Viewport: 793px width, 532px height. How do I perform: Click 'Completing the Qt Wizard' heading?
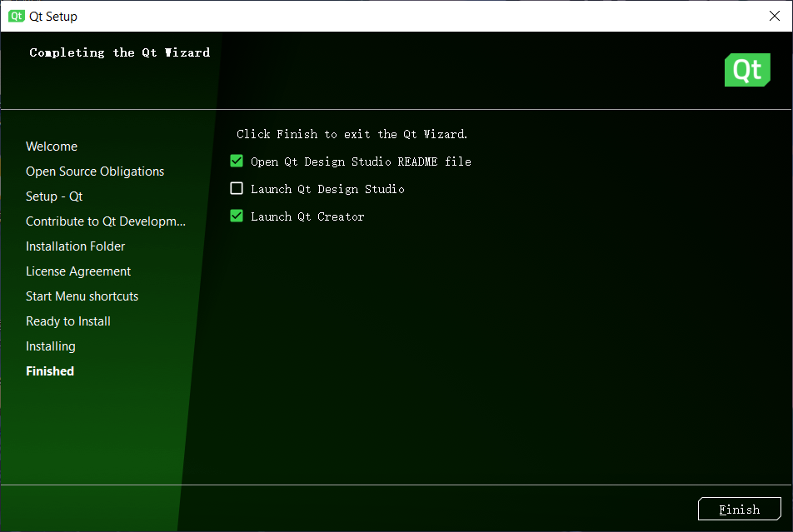[x=119, y=52]
